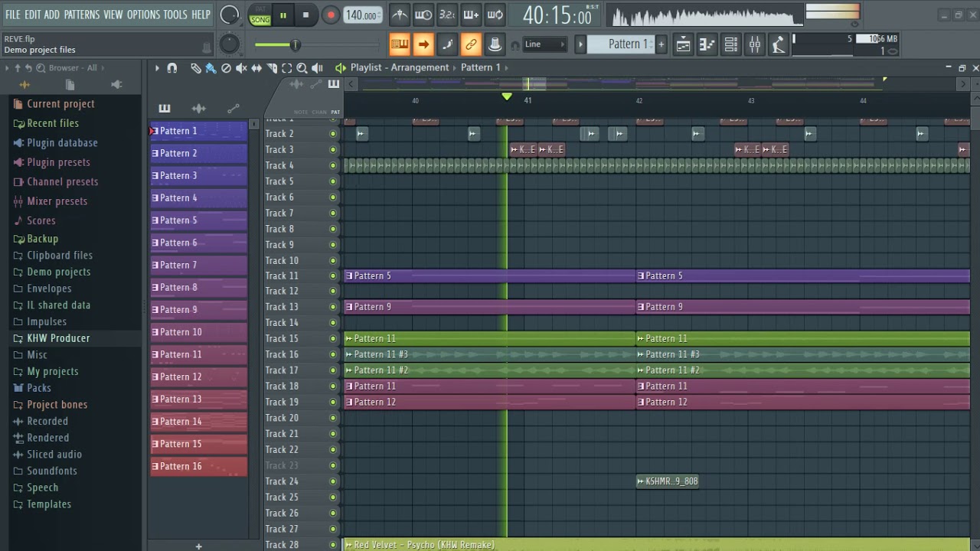Viewport: 980px width, 551px height.
Task: Open the Mixer window icon
Action: tap(755, 44)
